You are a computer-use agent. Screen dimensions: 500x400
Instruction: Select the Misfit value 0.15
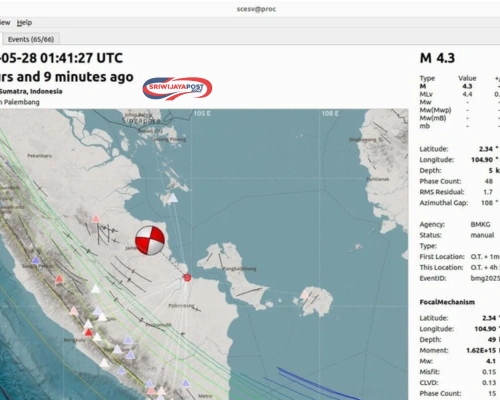[x=489, y=372]
